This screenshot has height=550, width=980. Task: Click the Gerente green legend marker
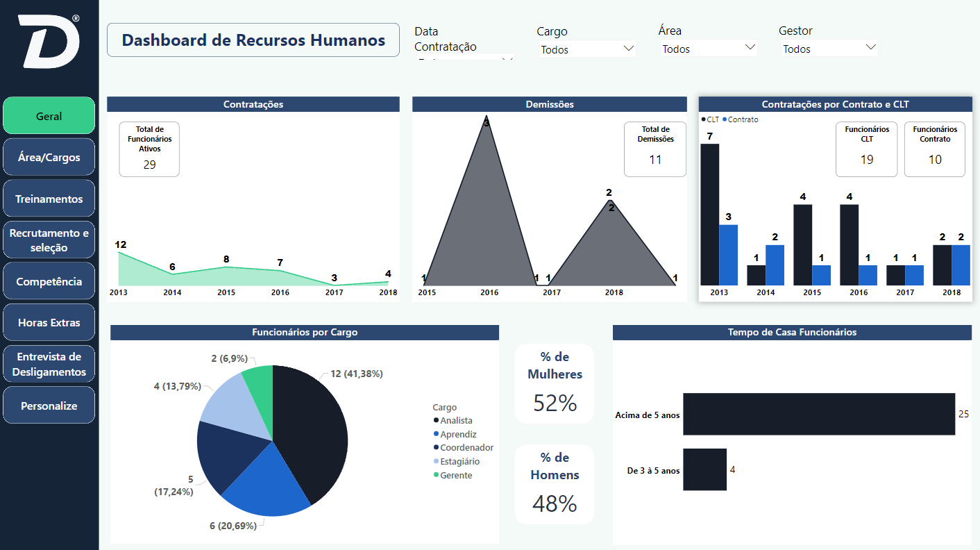point(436,476)
